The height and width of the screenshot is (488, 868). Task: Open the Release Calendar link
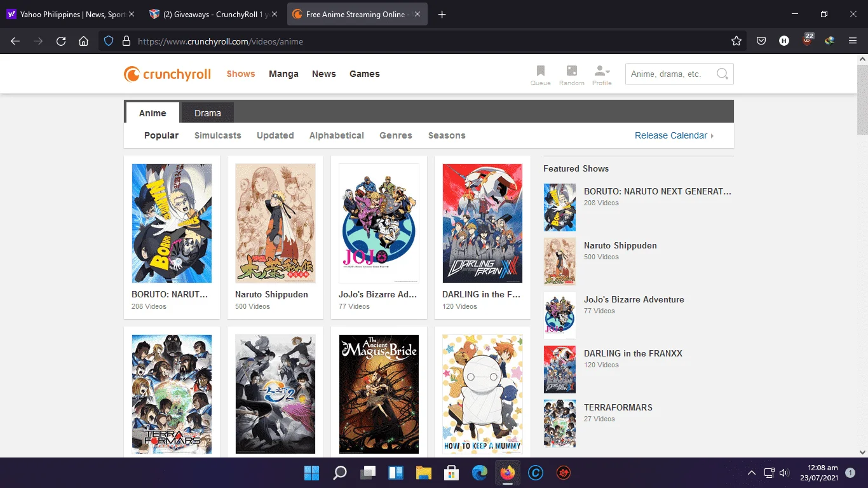click(674, 135)
